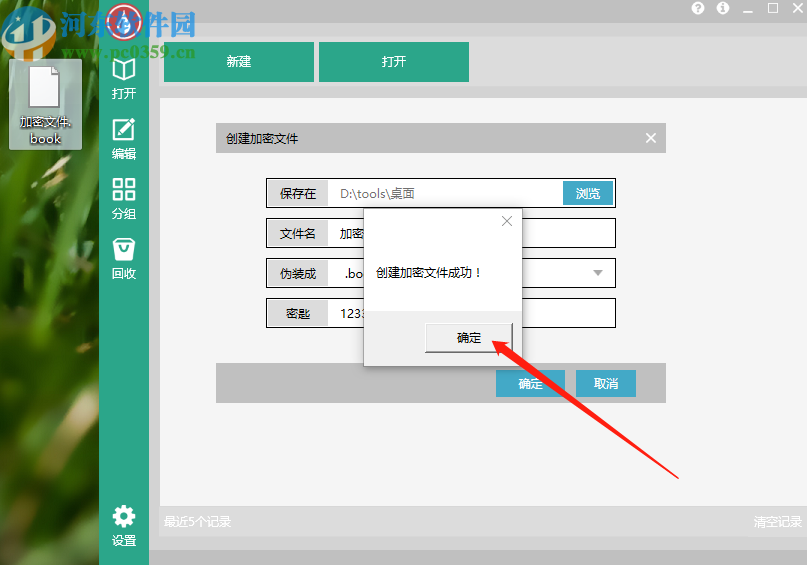Click 浏览 to browse save location
807x565 pixels.
[588, 193]
